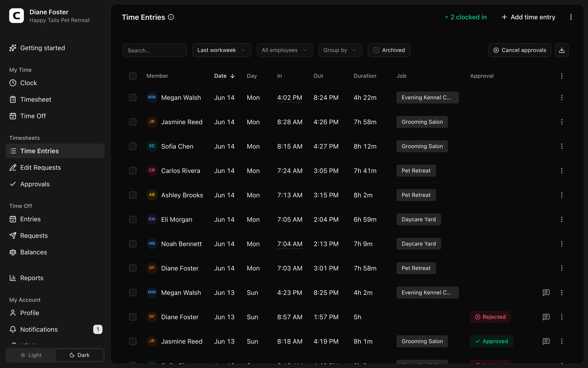Toggle the select-all rows checkbox

click(133, 76)
